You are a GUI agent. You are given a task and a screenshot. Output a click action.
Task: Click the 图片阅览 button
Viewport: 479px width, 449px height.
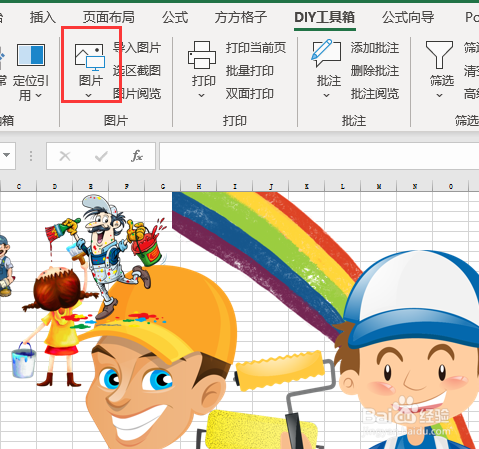[137, 94]
